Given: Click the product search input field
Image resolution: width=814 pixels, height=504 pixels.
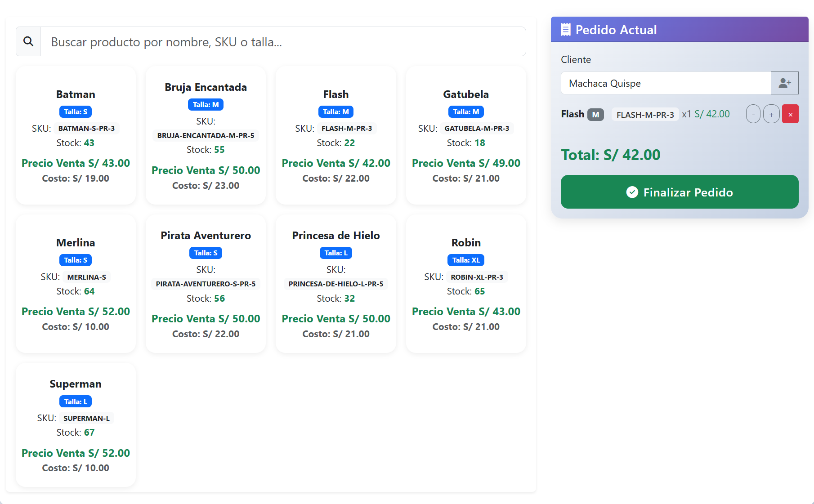Looking at the screenshot, I should pos(283,42).
